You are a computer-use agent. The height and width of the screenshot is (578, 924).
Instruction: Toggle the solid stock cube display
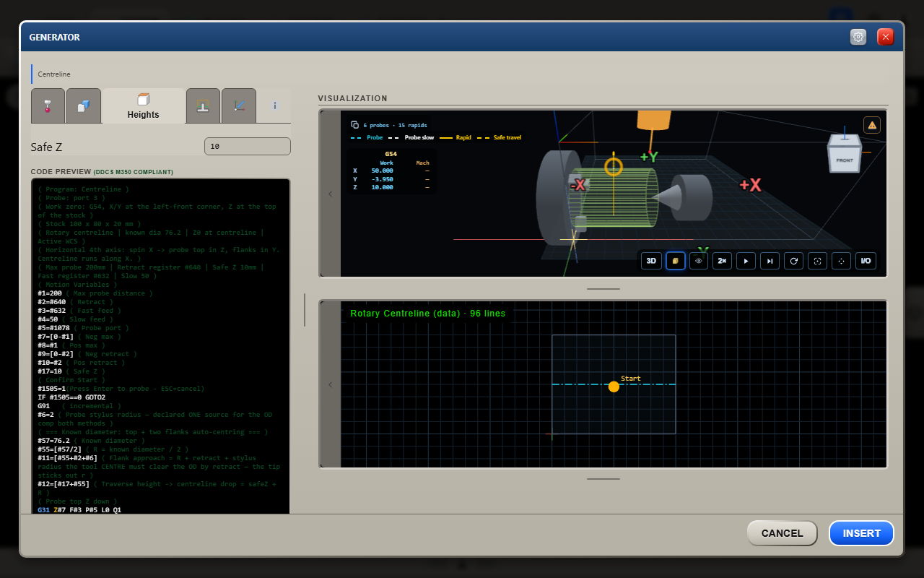(x=675, y=261)
